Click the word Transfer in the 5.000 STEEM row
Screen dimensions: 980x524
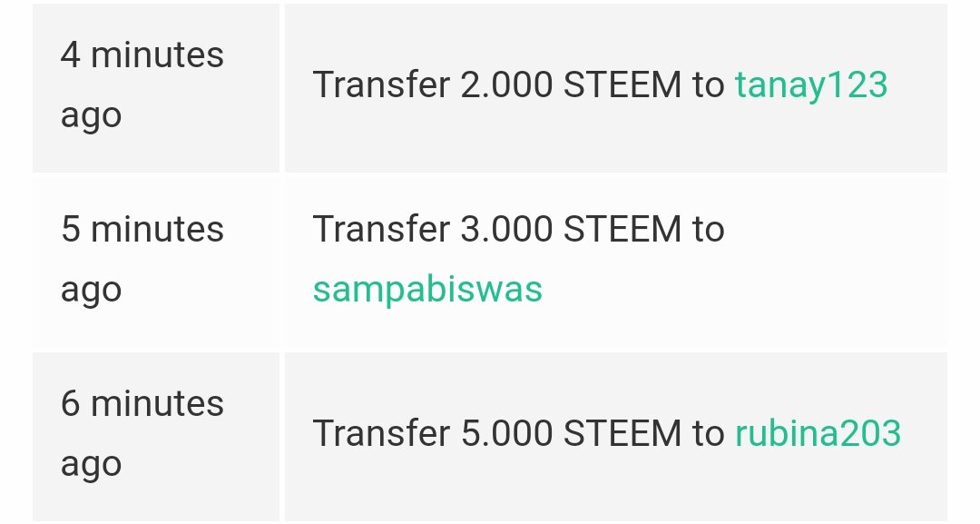coord(381,433)
